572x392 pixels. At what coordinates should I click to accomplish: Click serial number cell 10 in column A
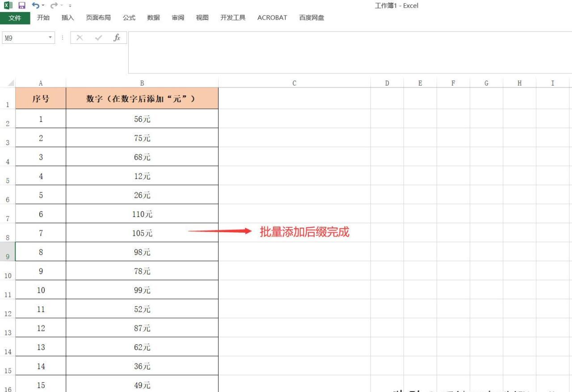[41, 290]
